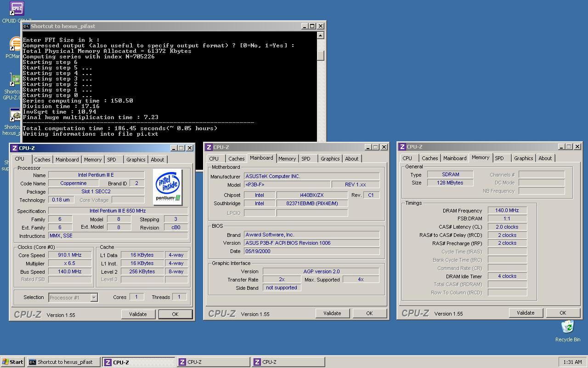Screen dimensions: 588x368
Task: Select the first CPU-Z taskbar button
Action: [x=138, y=362]
